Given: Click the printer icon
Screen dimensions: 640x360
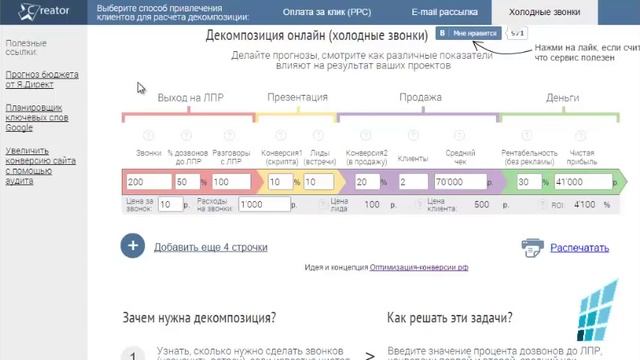Looking at the screenshot, I should tap(533, 248).
